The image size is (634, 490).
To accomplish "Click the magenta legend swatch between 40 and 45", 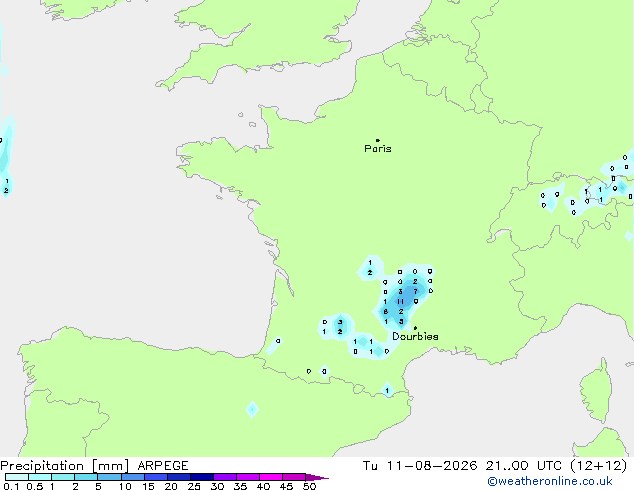I will tap(271, 477).
